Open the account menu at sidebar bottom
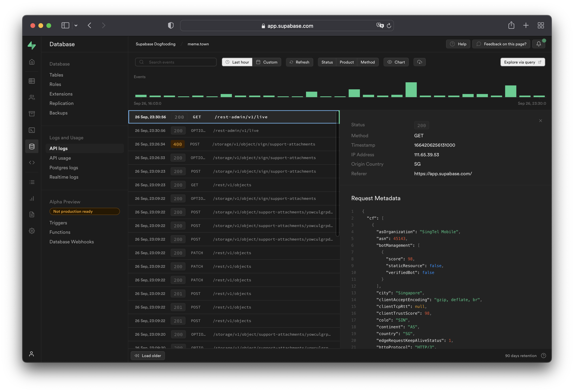 pyautogui.click(x=32, y=354)
